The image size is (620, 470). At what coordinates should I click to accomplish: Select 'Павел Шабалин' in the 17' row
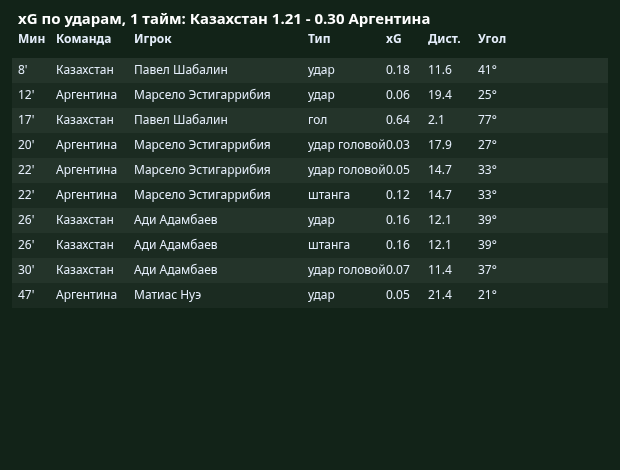[181, 120]
